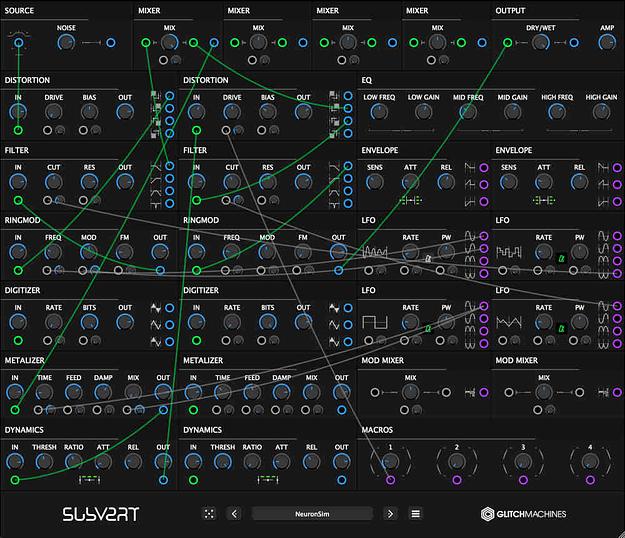The image size is (625, 538).
Task: Click top sine output icon of square-wave LFO
Action: tap(470, 306)
